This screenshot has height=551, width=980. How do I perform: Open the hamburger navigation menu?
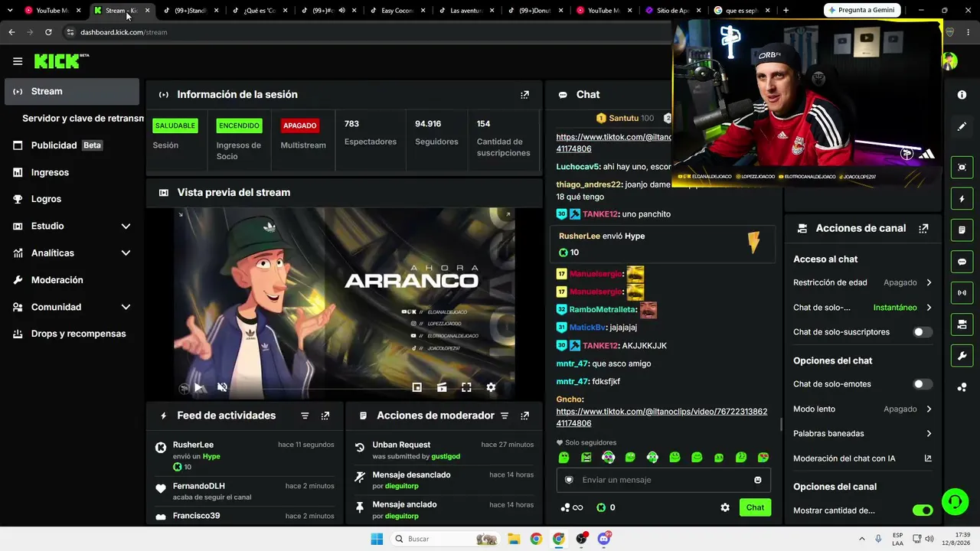coord(18,61)
